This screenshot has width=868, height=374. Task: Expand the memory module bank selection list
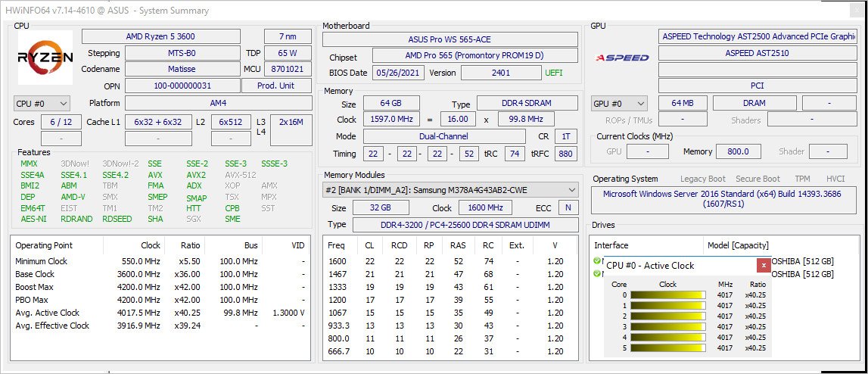572,190
